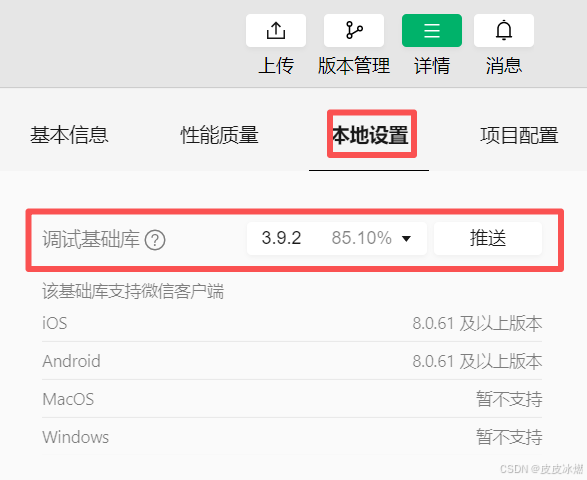This screenshot has height=480, width=587.
Task: Toggle the green Details (详情) icon
Action: coord(432,30)
